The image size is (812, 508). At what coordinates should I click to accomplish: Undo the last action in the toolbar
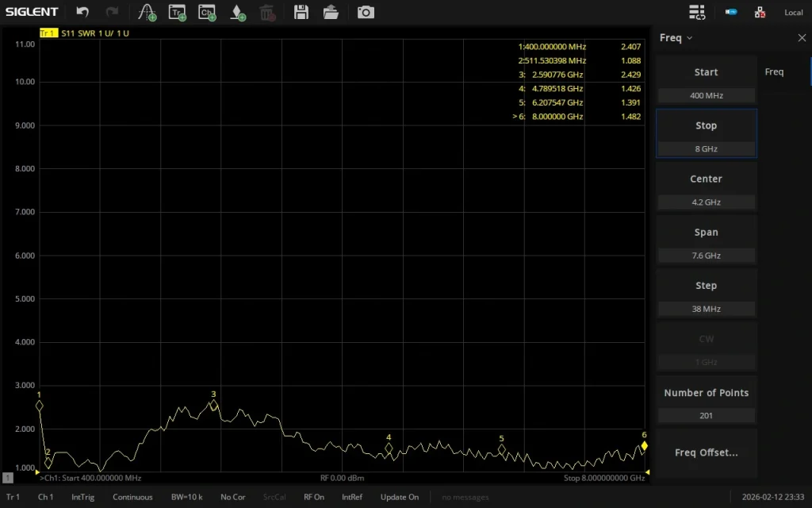coord(82,12)
